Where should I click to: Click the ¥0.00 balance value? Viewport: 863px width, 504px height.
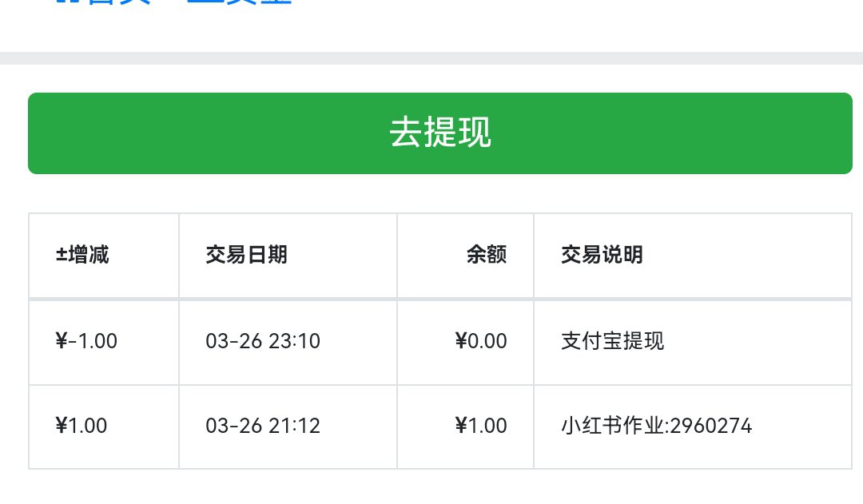[481, 341]
